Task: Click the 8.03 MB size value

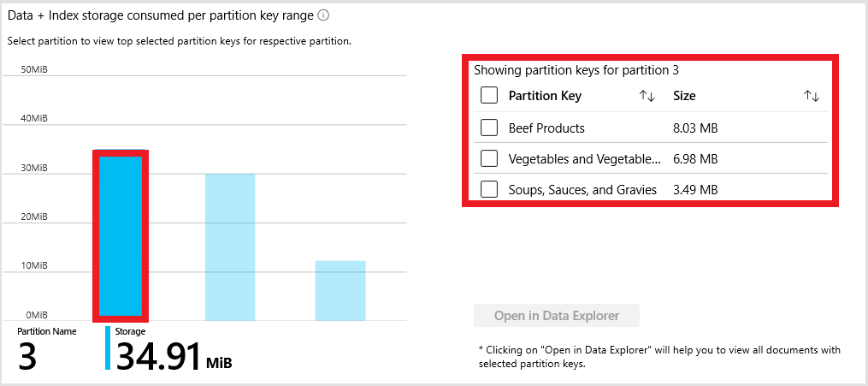Action: coord(695,128)
